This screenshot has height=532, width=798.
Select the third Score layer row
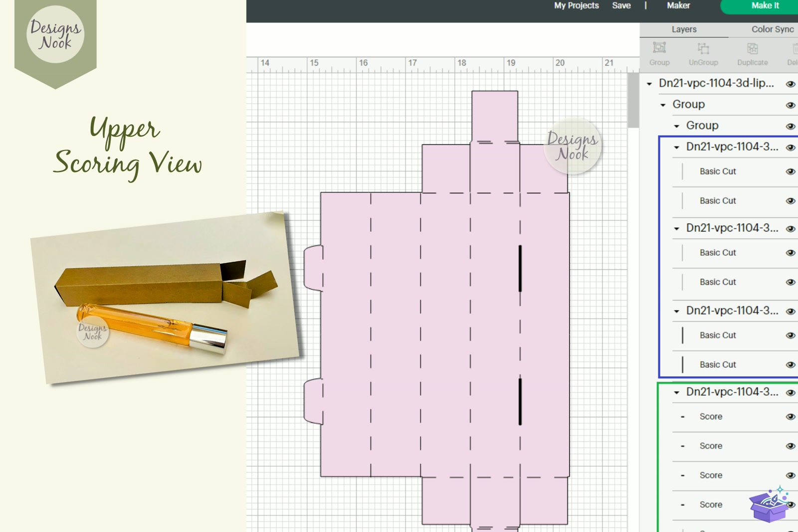click(735, 476)
